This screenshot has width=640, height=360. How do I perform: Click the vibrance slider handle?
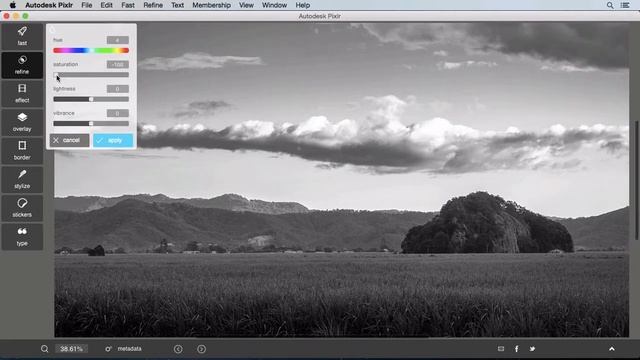(91, 123)
